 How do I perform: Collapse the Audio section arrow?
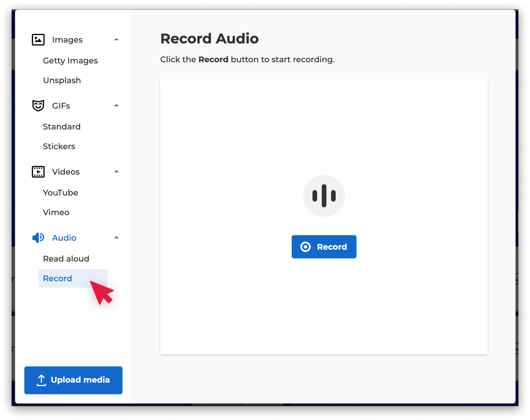pos(116,238)
